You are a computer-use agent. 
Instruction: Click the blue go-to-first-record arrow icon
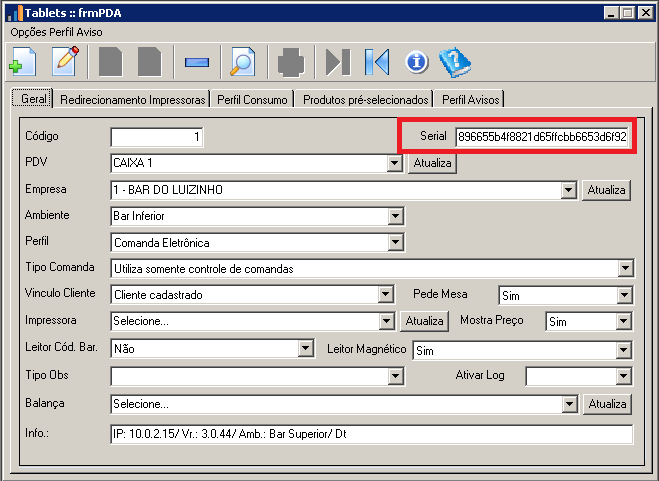coord(377,62)
